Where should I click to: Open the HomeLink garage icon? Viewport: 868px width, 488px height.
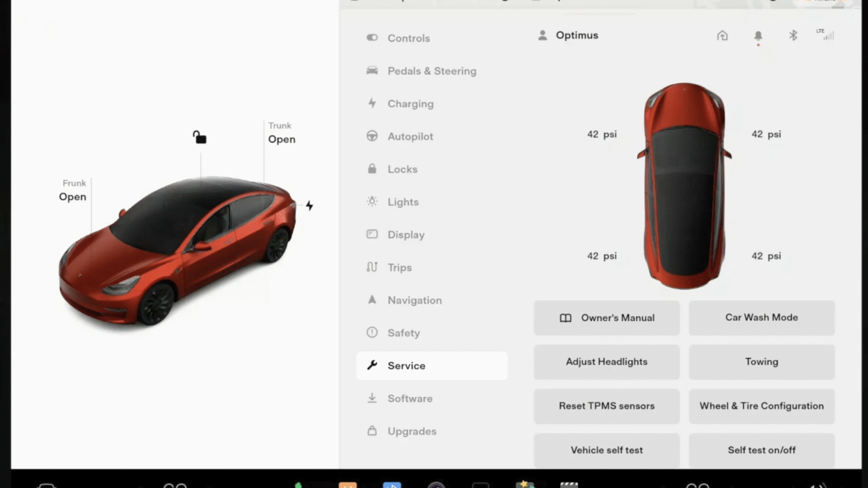(723, 35)
